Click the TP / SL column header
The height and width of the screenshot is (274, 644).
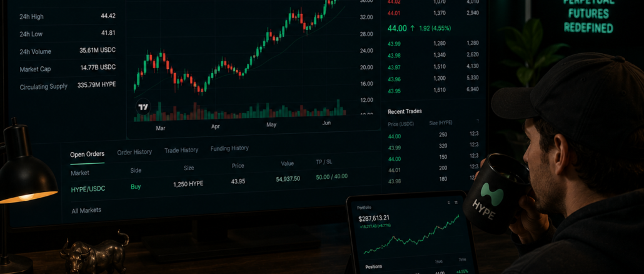pyautogui.click(x=324, y=162)
